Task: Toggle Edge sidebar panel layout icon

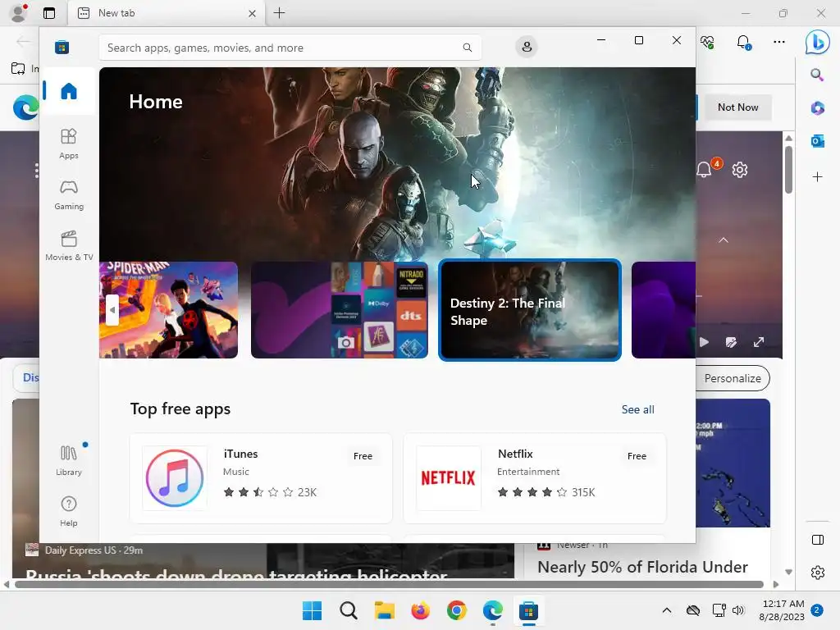Action: pyautogui.click(x=818, y=540)
